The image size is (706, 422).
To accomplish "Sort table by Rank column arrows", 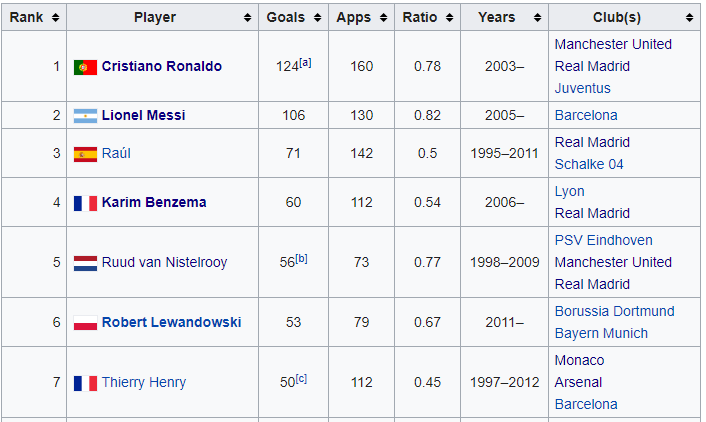I will point(55,18).
